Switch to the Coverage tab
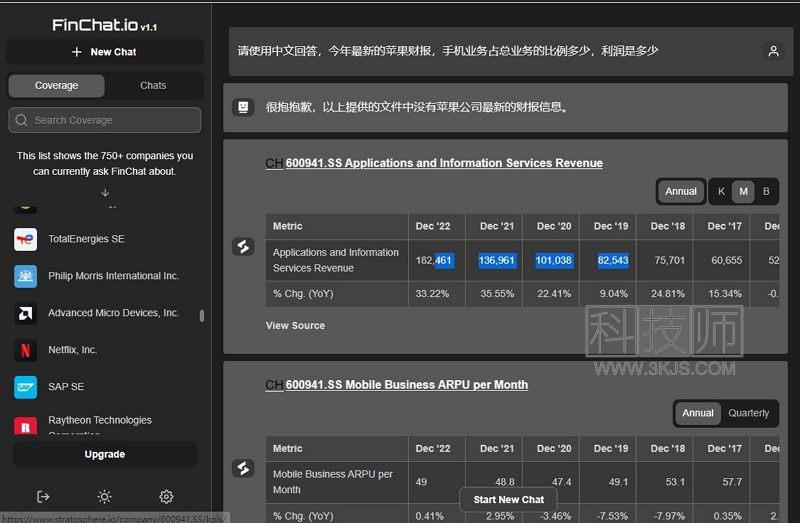Image resolution: width=800 pixels, height=523 pixels. 57,86
